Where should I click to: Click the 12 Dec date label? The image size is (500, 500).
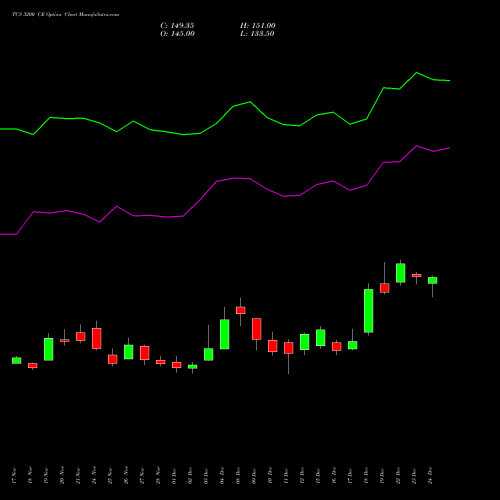click(x=302, y=476)
